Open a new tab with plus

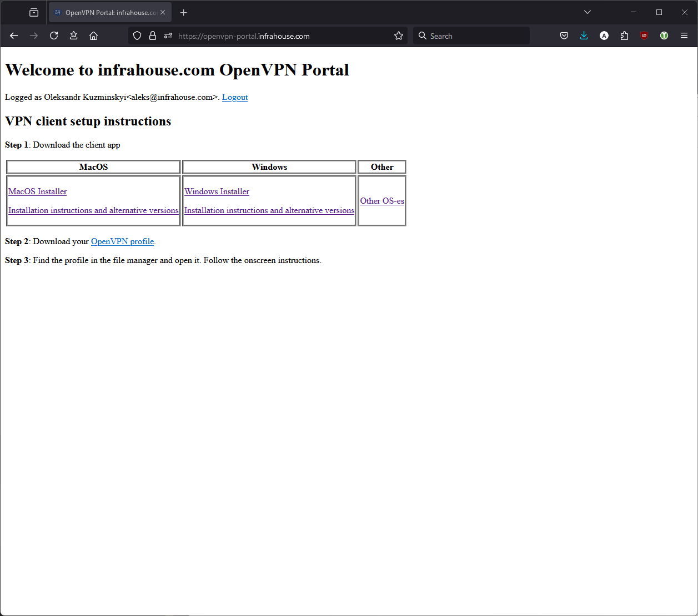[x=184, y=12]
